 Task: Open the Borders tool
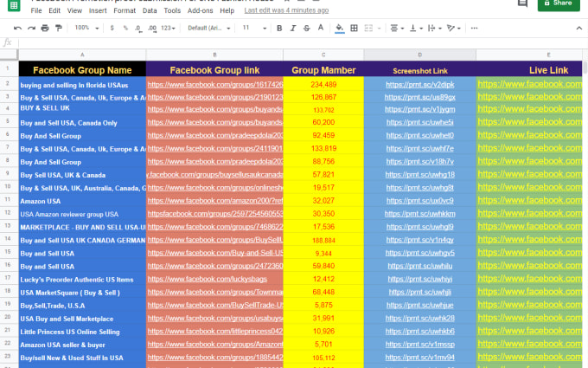[354, 29]
